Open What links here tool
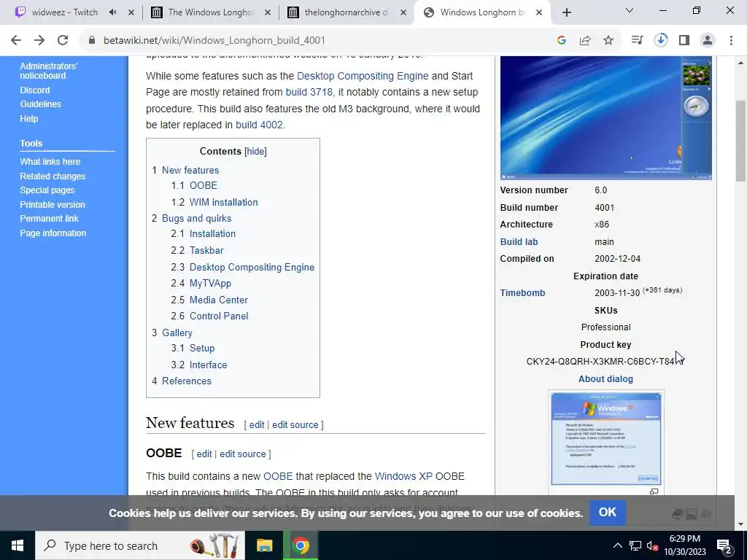 50,162
